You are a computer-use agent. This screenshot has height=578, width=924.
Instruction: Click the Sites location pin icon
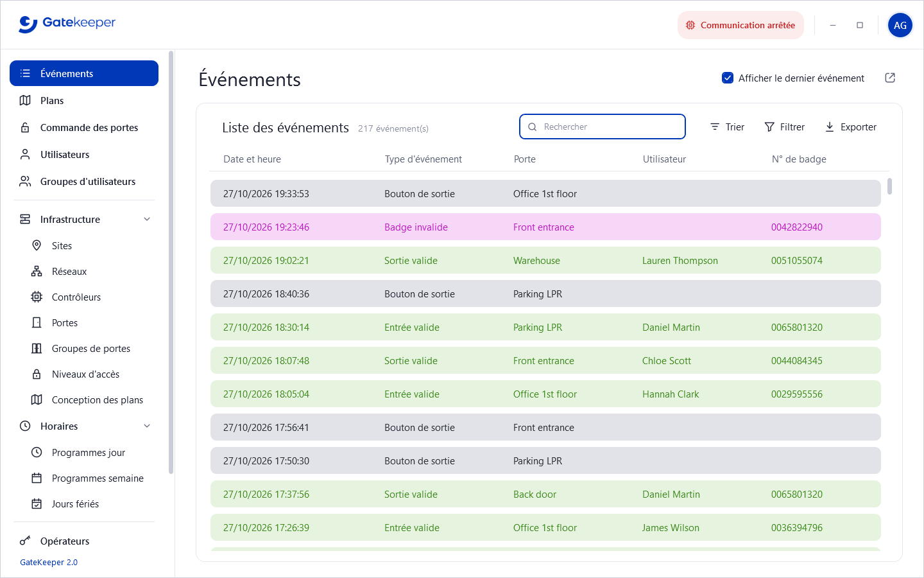coord(37,245)
